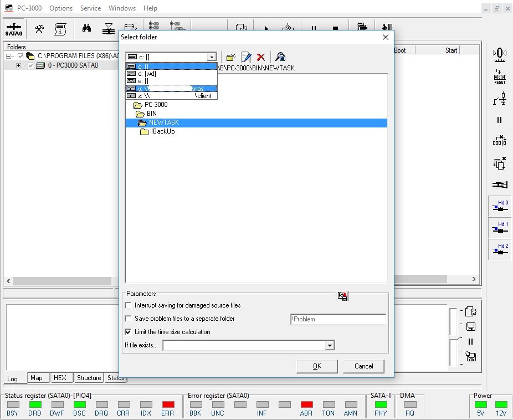
Task: Click OK in Select folder dialog
Action: click(317, 366)
